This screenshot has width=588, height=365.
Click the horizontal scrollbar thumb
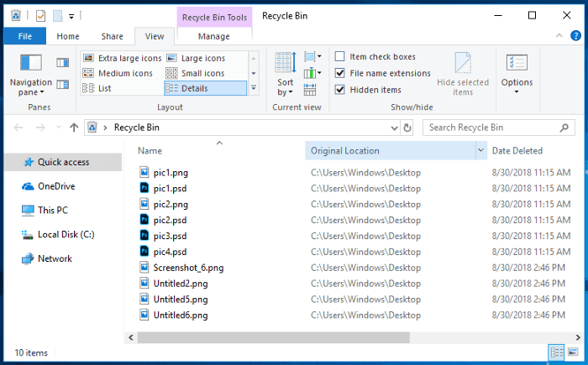pos(273,337)
